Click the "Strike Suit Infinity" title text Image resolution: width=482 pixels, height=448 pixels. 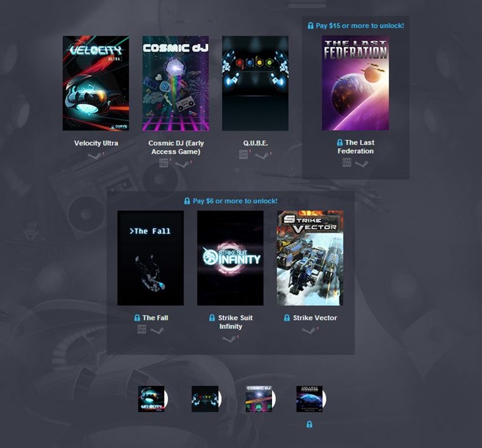tap(235, 322)
